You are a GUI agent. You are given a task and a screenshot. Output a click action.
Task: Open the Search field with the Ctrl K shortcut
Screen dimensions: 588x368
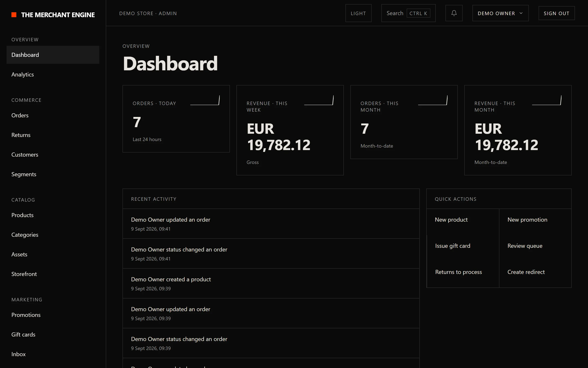[408, 13]
